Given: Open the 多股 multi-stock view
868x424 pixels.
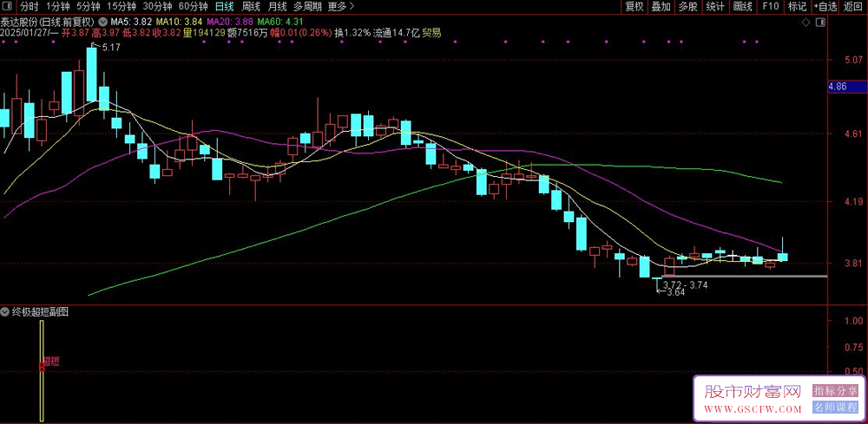Looking at the screenshot, I should pyautogui.click(x=688, y=7).
